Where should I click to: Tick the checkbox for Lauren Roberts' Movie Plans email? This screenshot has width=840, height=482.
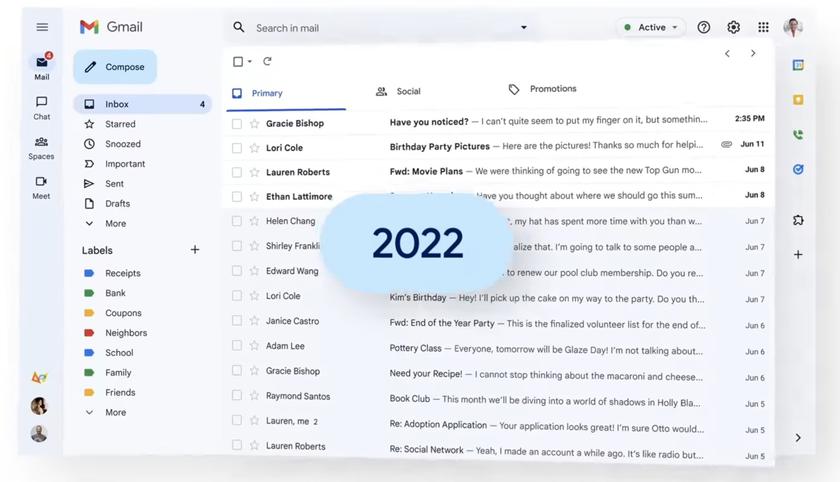click(x=237, y=172)
